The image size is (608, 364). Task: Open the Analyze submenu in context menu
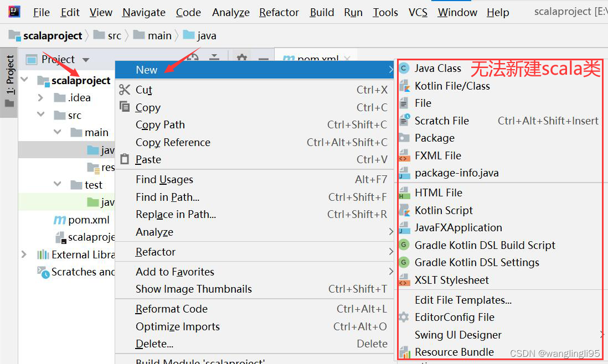(254, 232)
